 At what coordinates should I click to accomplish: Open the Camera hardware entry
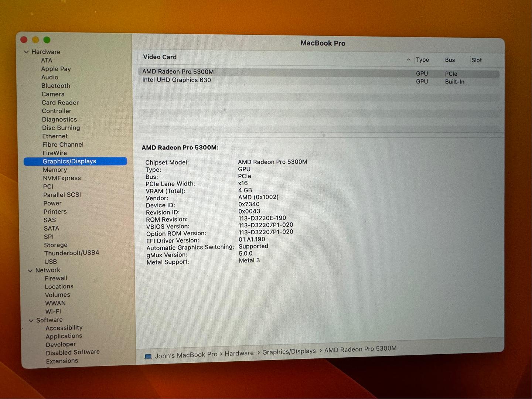coord(53,94)
